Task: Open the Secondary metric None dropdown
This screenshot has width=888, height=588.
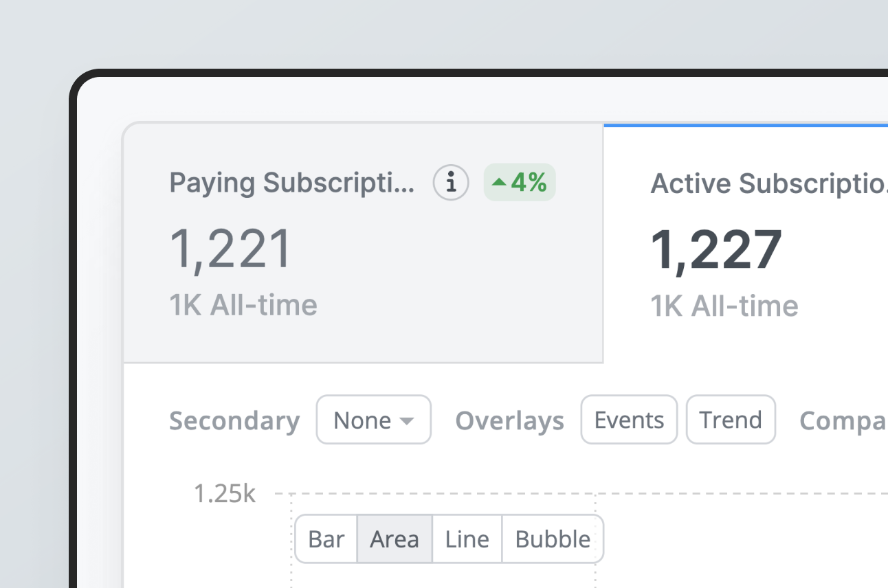Action: coord(373,420)
